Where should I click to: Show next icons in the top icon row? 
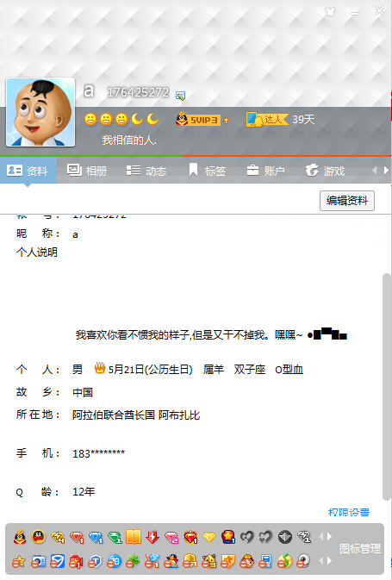(x=329, y=537)
